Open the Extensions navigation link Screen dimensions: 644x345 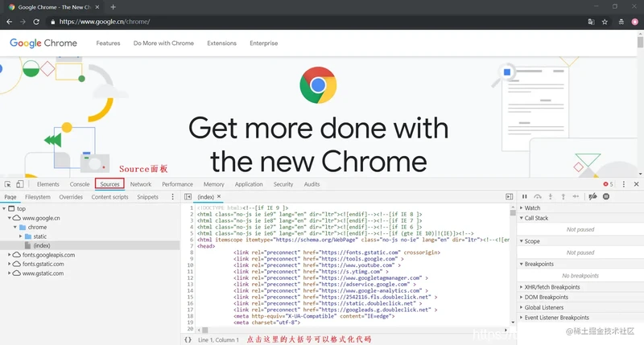[222, 43]
